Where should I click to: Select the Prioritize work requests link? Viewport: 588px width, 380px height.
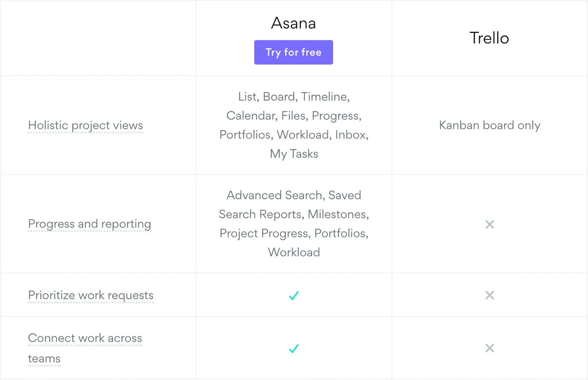pos(90,295)
